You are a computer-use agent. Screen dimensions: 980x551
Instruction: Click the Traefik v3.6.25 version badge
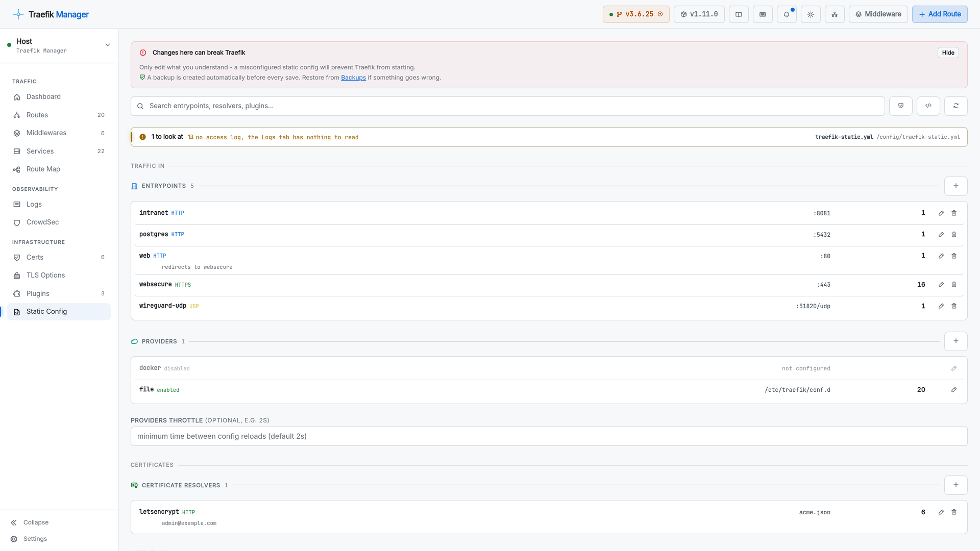[636, 14]
